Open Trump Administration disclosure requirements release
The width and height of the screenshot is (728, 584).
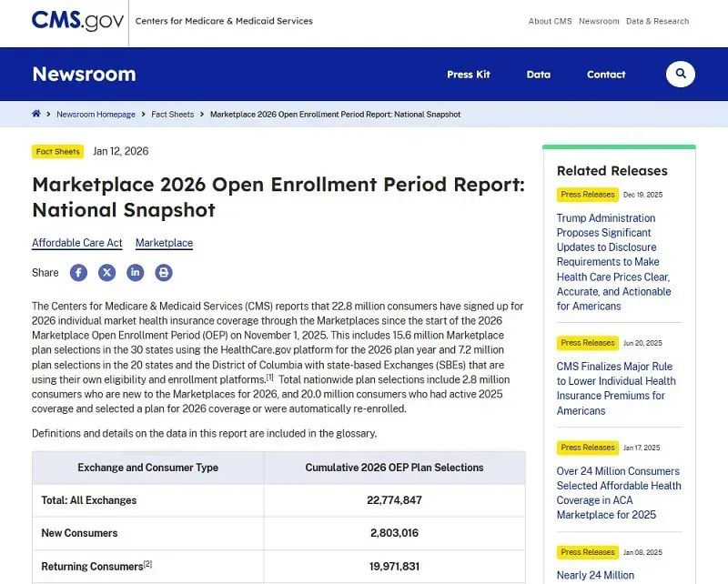[612, 262]
